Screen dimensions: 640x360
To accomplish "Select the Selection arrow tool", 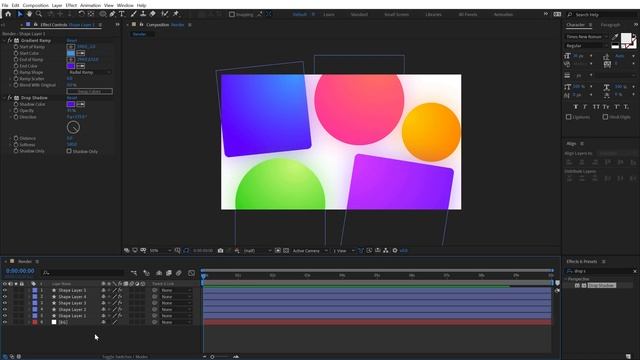I will click(20, 14).
